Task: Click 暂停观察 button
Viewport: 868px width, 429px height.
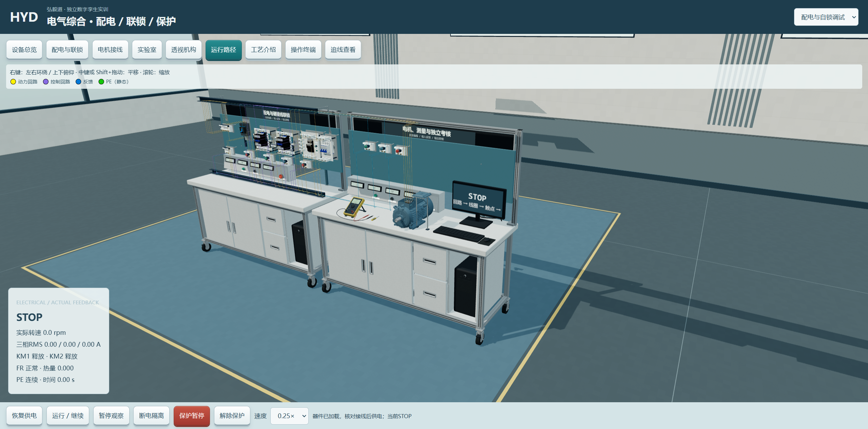Action: pyautogui.click(x=111, y=415)
